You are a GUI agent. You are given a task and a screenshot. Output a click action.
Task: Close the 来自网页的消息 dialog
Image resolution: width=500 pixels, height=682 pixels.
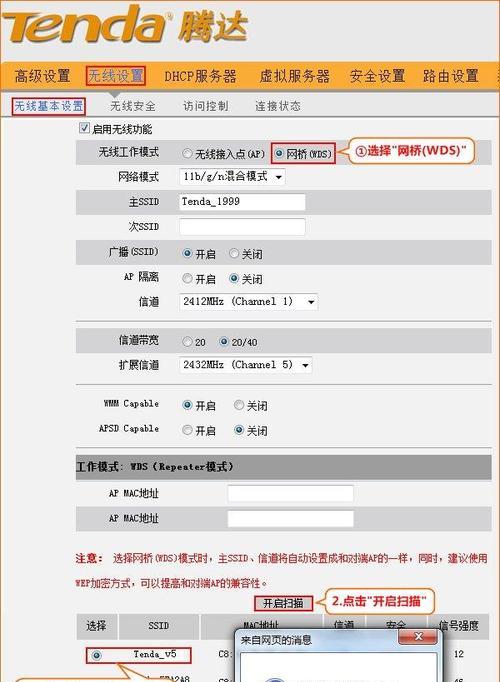[418, 637]
